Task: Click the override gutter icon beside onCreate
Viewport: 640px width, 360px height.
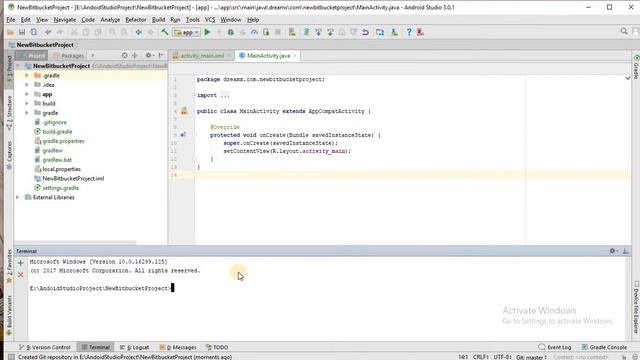Action: [x=183, y=135]
